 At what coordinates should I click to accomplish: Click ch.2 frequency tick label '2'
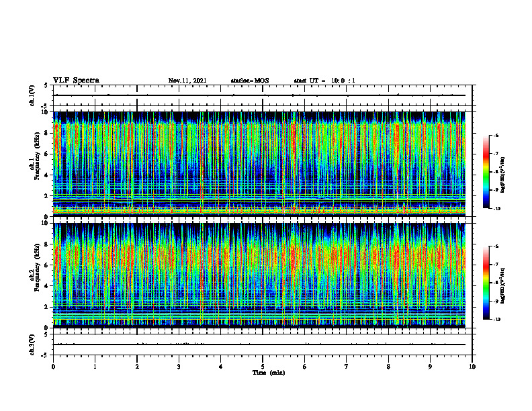pos(47,307)
